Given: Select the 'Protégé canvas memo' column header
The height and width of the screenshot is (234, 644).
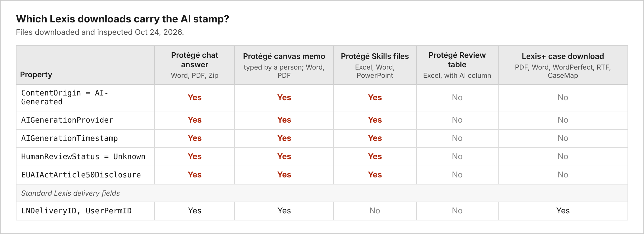Looking at the screenshot, I should click(284, 56).
